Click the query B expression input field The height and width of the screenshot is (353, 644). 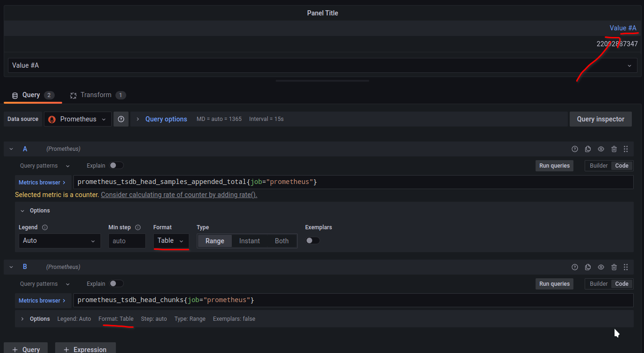tap(327, 300)
